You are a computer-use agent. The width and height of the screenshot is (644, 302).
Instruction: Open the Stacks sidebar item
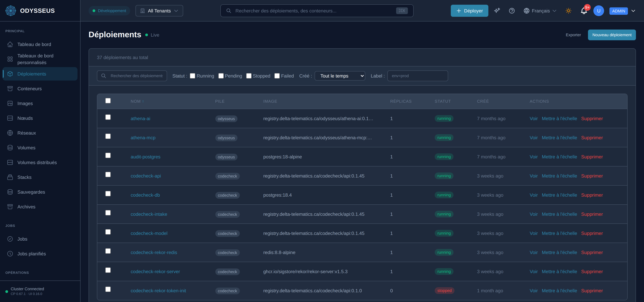click(40, 177)
